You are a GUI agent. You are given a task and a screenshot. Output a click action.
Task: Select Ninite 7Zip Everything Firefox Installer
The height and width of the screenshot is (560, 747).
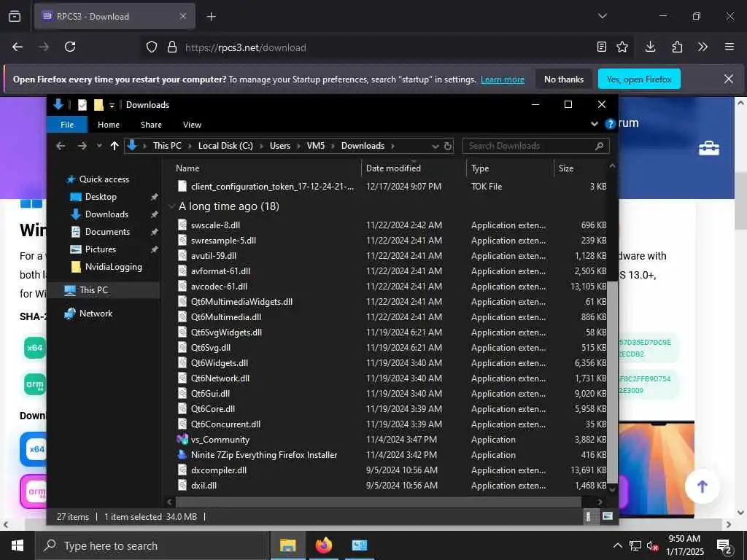pyautogui.click(x=264, y=455)
